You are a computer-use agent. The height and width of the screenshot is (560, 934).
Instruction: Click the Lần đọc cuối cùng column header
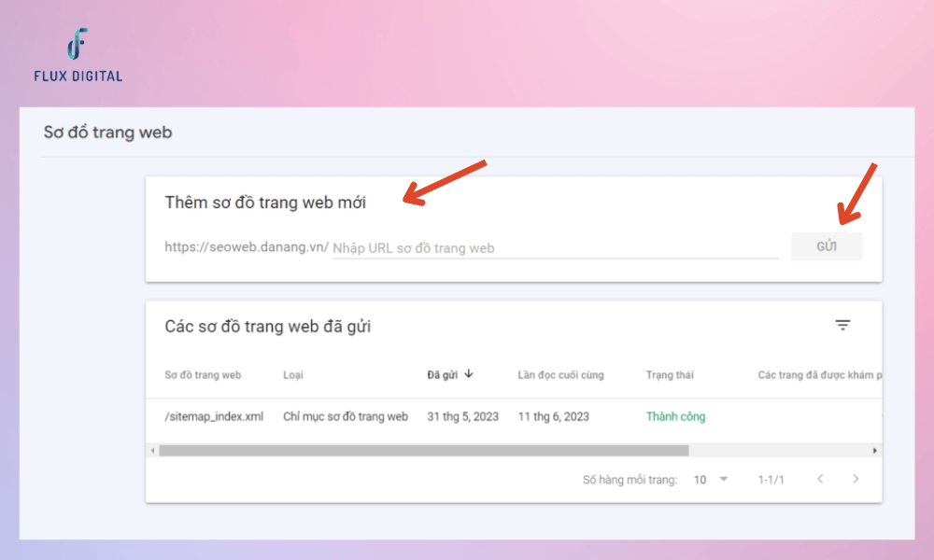[560, 375]
